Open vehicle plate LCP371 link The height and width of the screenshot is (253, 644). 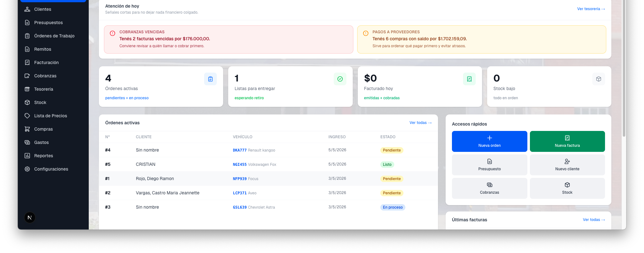240,193
